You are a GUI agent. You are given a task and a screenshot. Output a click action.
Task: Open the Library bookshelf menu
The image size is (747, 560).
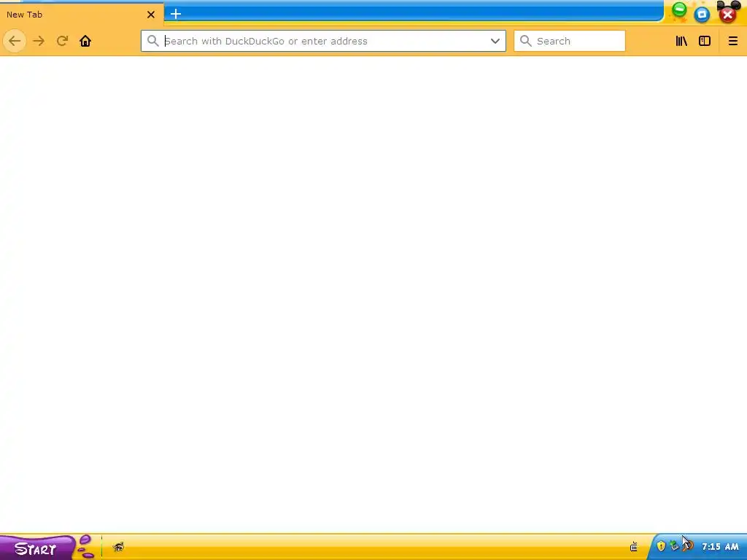pos(681,41)
